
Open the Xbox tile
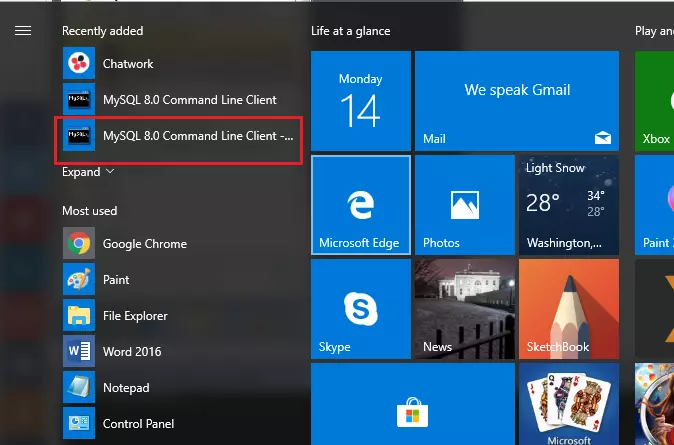[x=654, y=101]
